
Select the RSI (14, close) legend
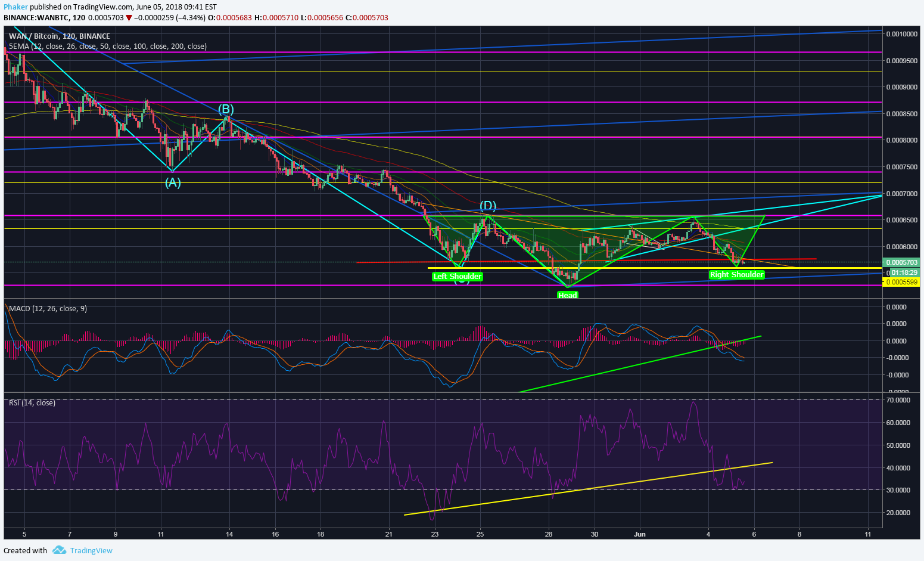tap(32, 403)
